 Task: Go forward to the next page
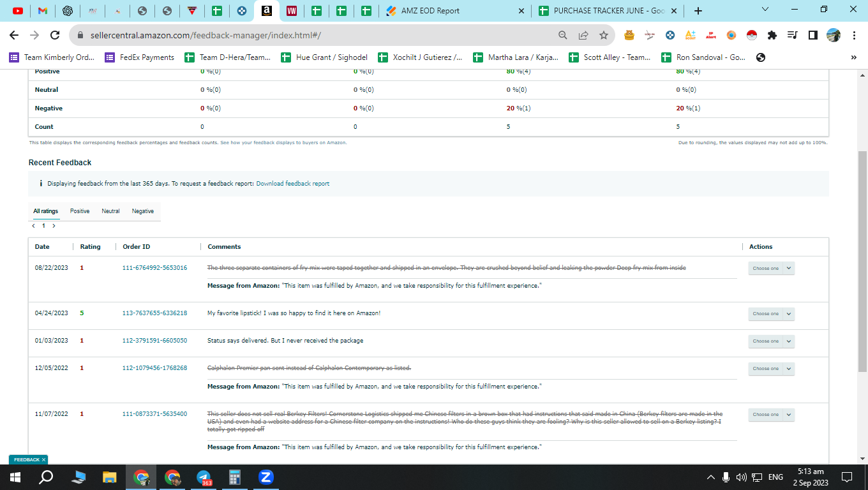[34, 35]
